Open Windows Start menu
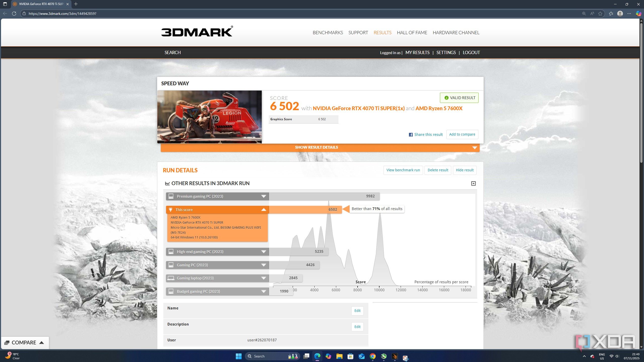Viewport: 644px width, 362px height. point(239,356)
